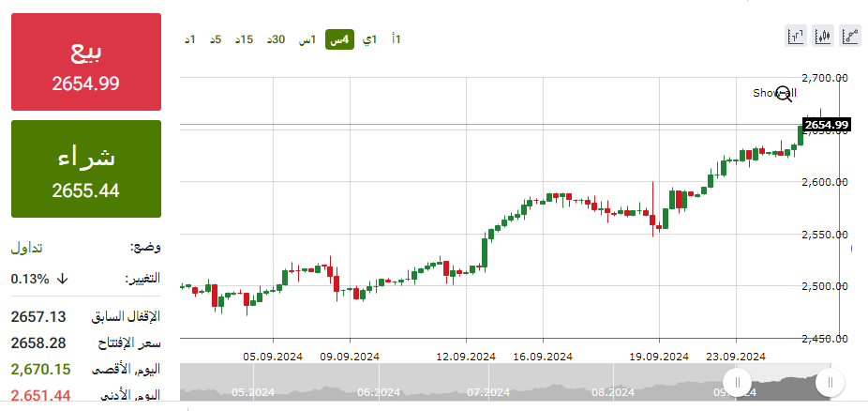This screenshot has height=411, width=868.
Task: Click the green buy (شراء) button
Action: click(86, 169)
